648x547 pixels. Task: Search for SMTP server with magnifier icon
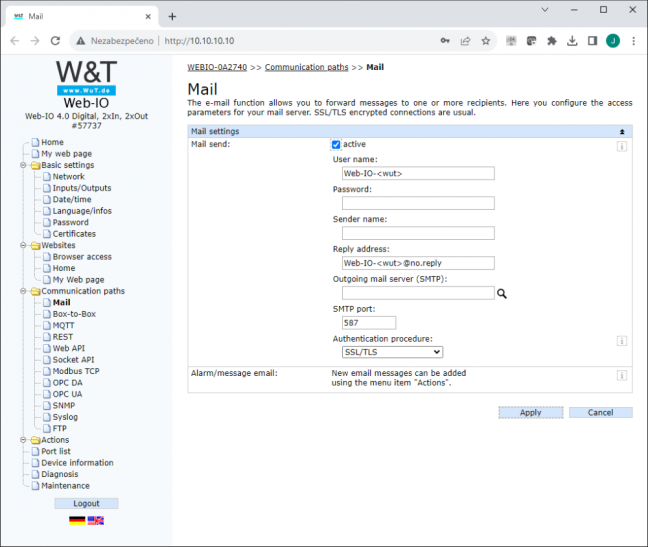point(502,294)
